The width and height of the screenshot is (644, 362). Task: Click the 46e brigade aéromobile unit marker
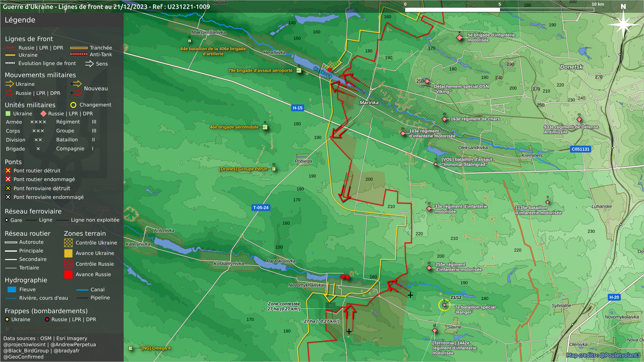pos(265,127)
